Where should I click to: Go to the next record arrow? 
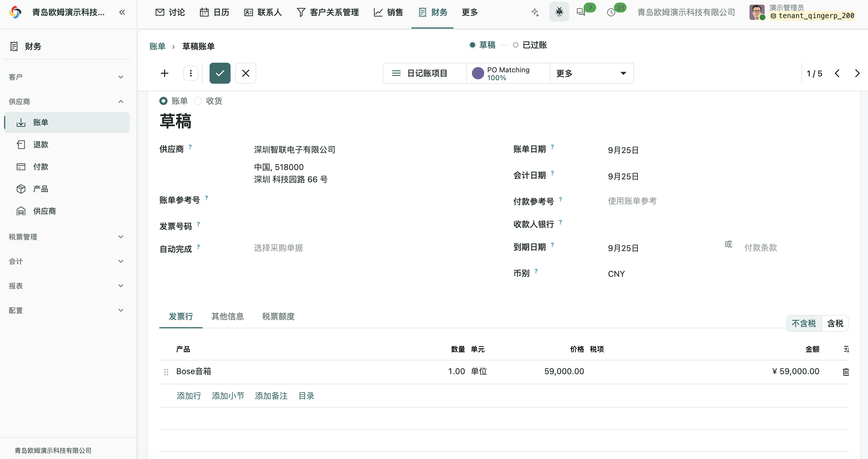(x=857, y=73)
